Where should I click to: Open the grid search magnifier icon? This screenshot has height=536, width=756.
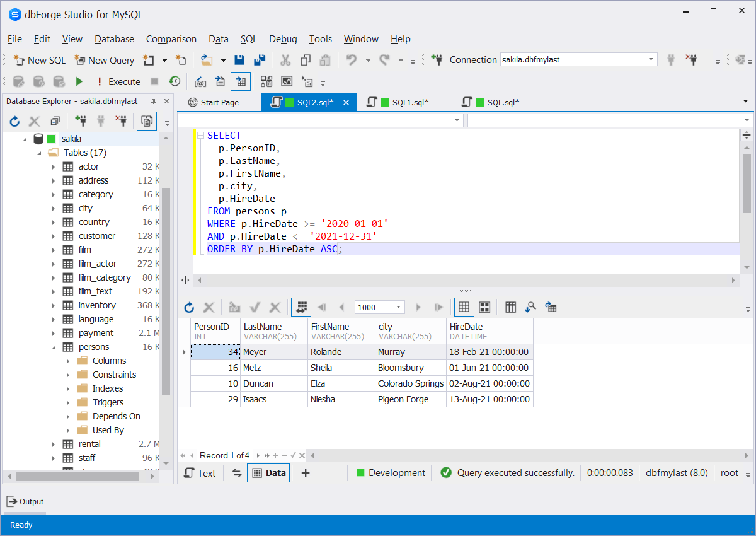pyautogui.click(x=530, y=307)
